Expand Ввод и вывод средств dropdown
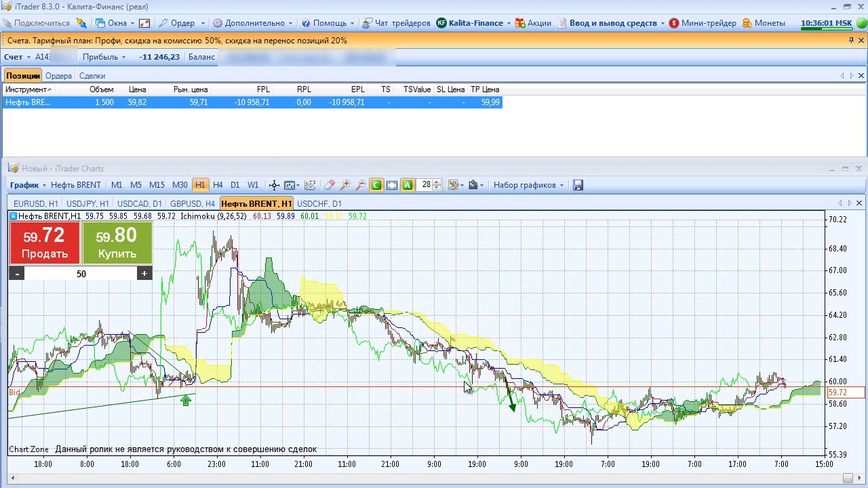Image resolution: width=868 pixels, height=488 pixels. click(612, 23)
